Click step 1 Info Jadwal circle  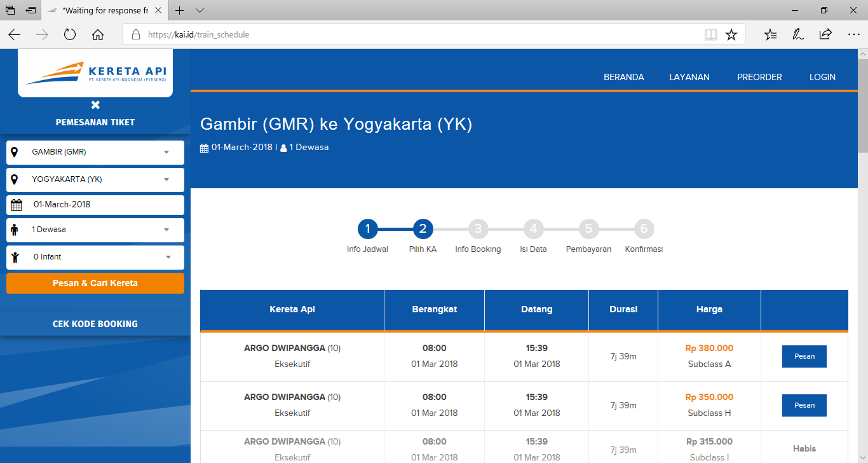pos(367,229)
